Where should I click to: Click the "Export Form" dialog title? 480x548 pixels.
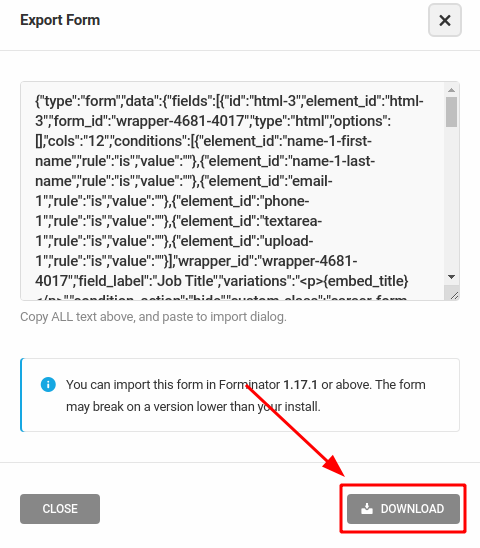60,20
